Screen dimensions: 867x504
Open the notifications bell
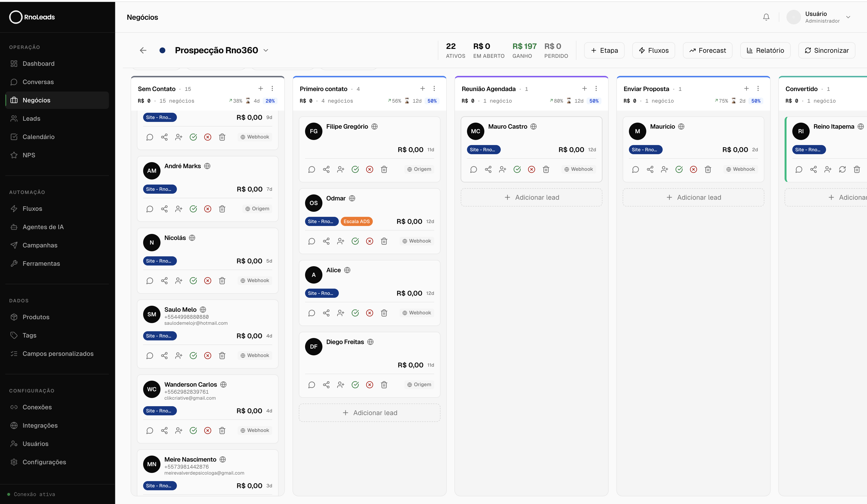(766, 17)
